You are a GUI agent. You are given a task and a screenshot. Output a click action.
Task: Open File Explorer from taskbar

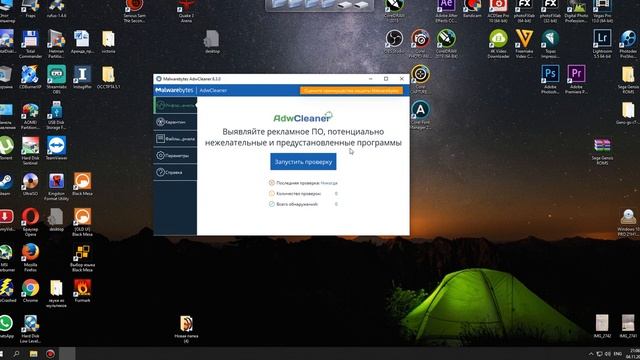(33, 353)
